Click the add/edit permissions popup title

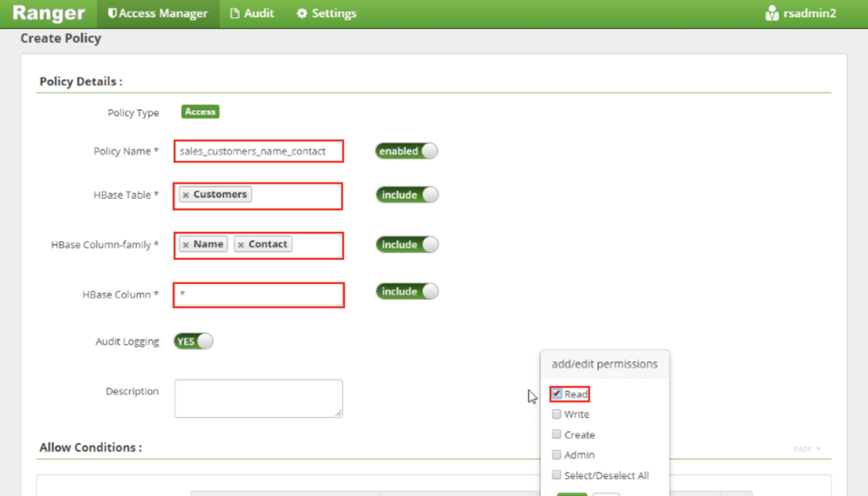click(604, 364)
